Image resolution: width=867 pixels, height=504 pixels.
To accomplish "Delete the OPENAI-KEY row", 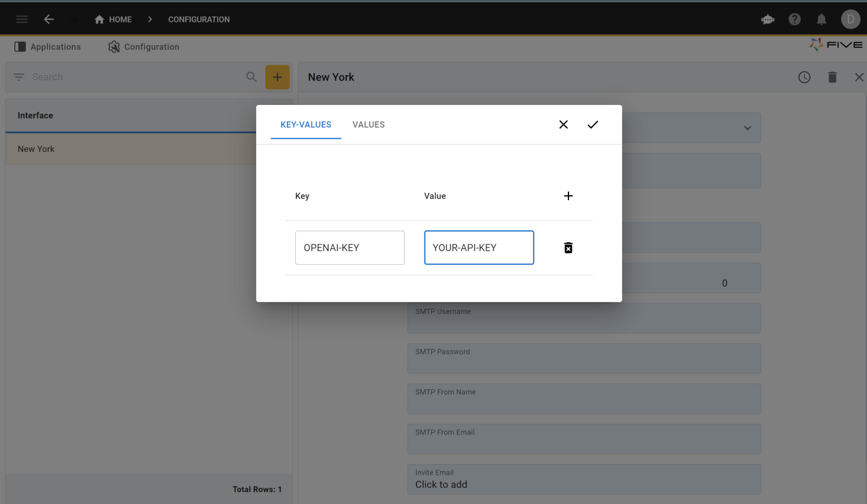I will point(568,248).
